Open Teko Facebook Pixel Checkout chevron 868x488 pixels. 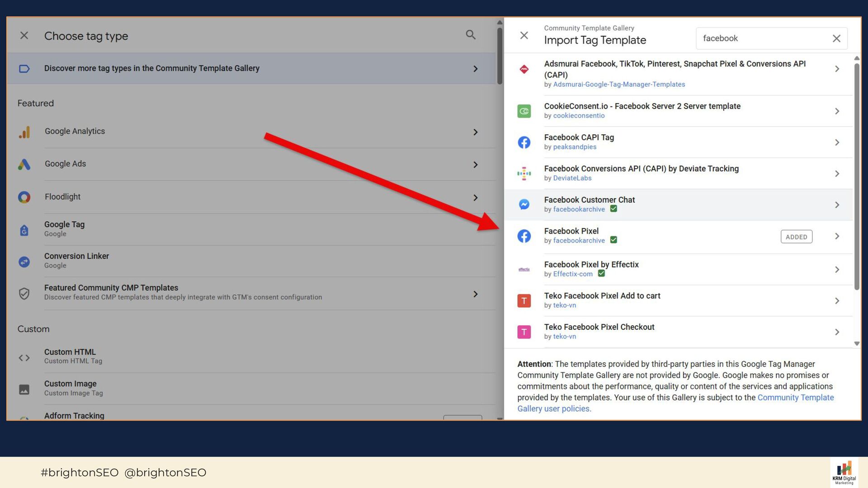click(837, 332)
